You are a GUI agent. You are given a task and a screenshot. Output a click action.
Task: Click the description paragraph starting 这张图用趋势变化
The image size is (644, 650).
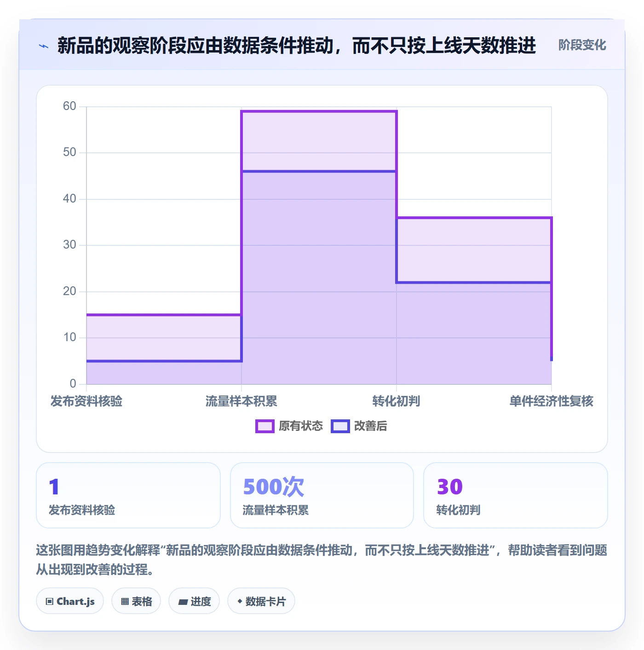[x=322, y=560]
